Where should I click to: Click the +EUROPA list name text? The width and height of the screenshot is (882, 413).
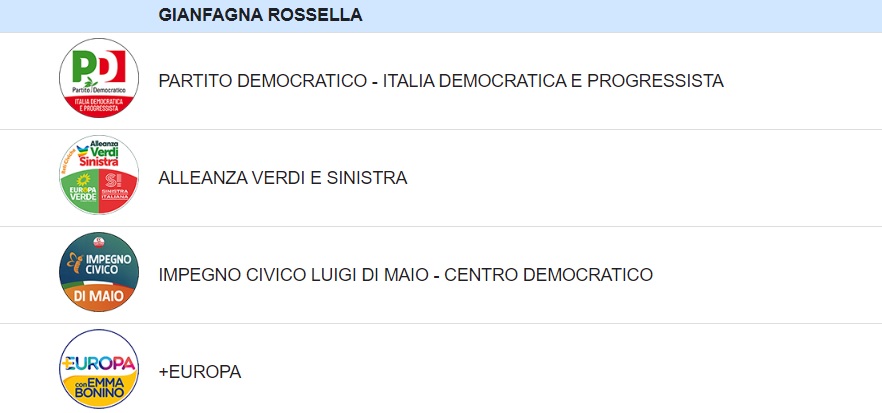200,372
